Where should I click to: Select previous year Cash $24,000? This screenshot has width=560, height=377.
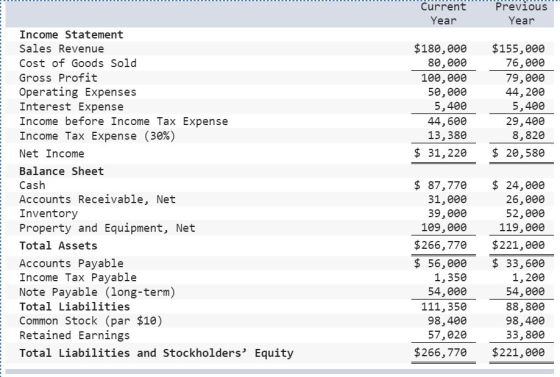pyautogui.click(x=518, y=185)
